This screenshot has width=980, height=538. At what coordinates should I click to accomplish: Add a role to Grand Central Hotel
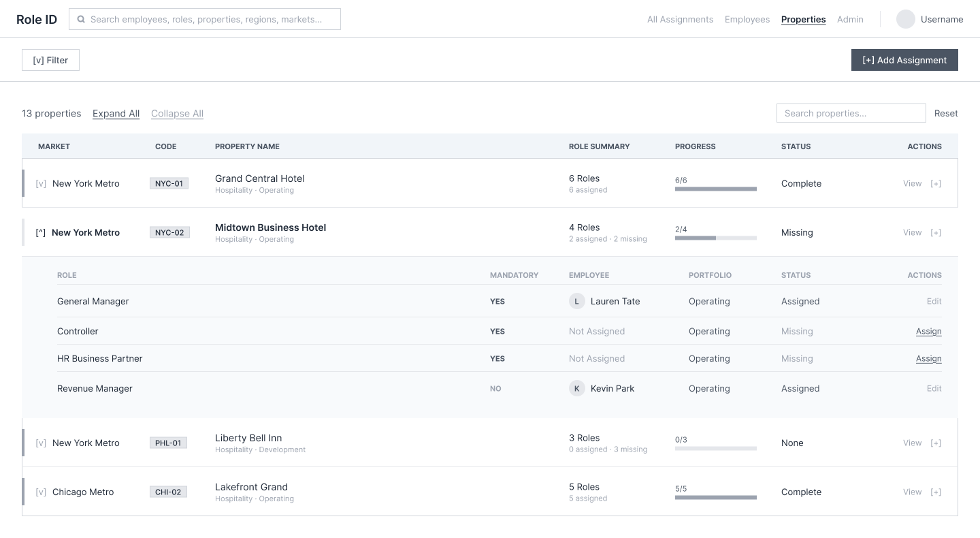click(936, 183)
